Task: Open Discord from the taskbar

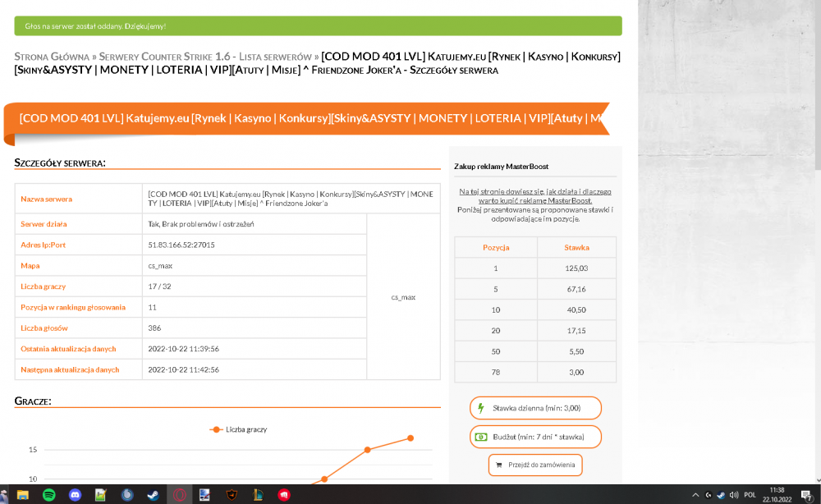Action: pos(75,495)
